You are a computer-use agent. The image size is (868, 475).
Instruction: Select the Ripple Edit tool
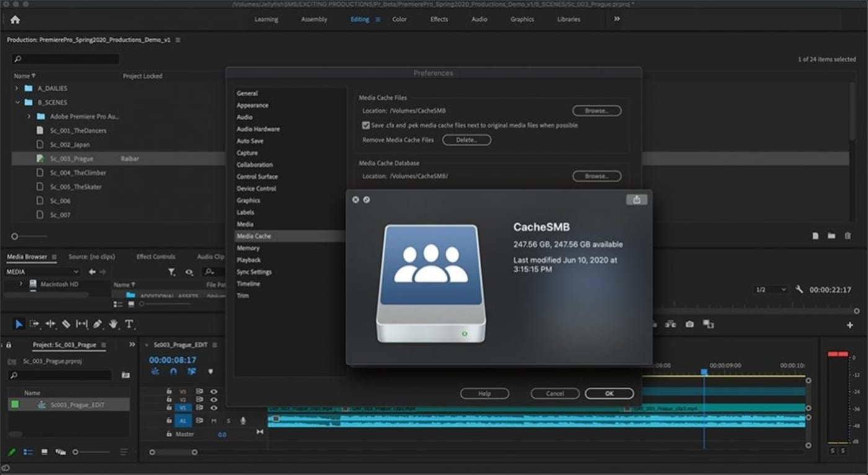(x=50, y=324)
